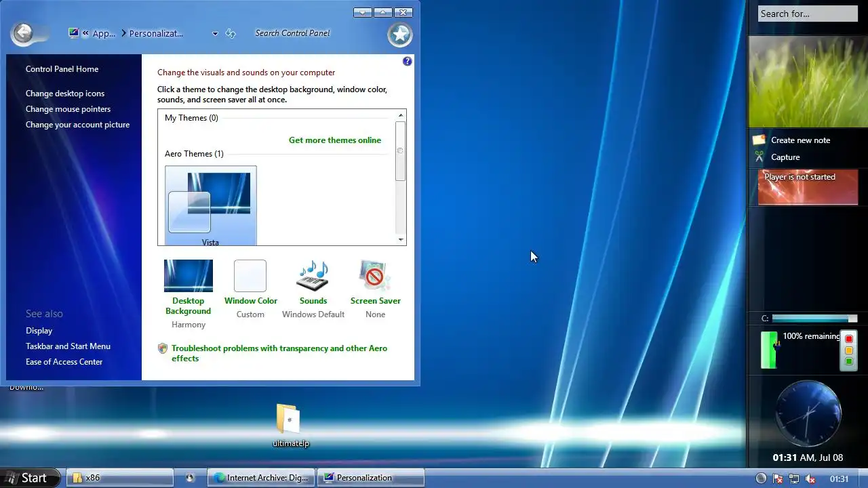Image resolution: width=868 pixels, height=488 pixels.
Task: Expand chevron before Personalization breadcrumb
Action: click(123, 33)
